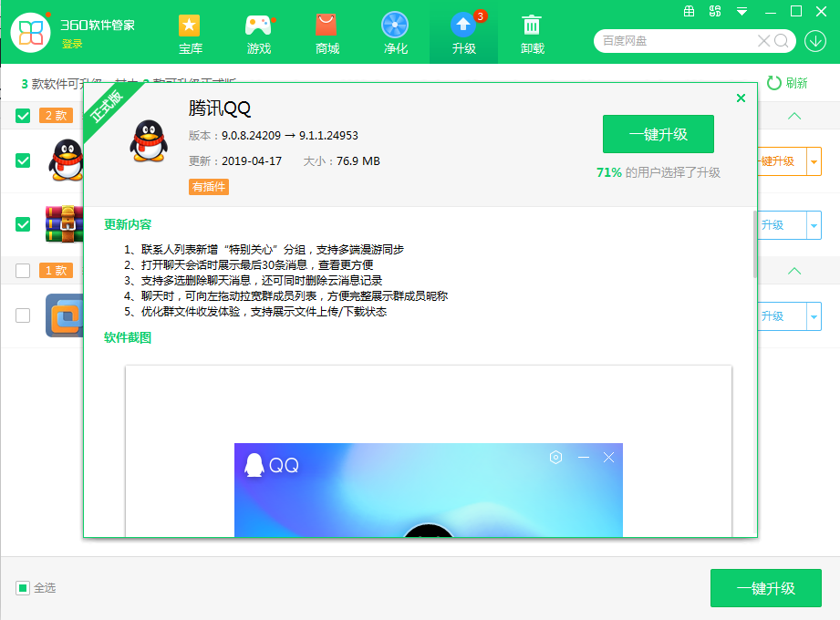Click the bottom 一键升级 button

(765, 588)
